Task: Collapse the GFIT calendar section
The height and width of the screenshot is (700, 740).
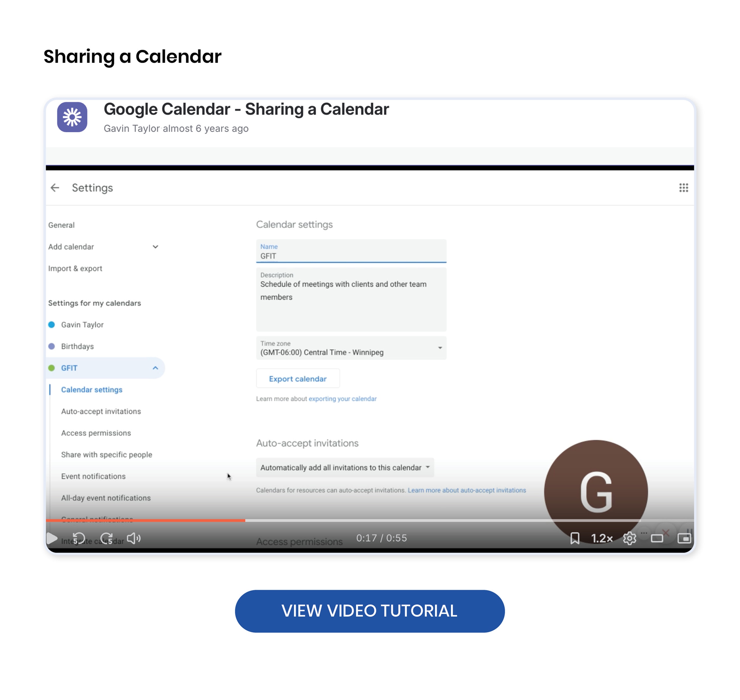Action: 155,368
